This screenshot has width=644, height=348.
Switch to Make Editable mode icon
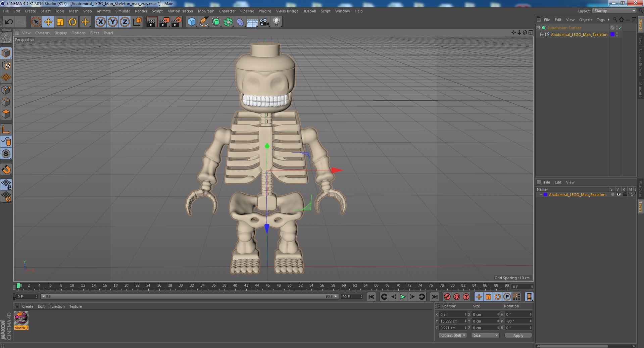6,38
